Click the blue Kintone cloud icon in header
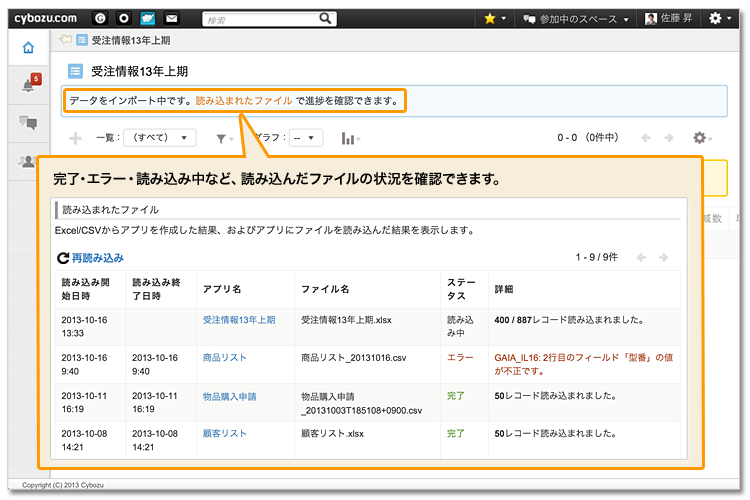The width and height of the screenshot is (750, 500). click(148, 18)
